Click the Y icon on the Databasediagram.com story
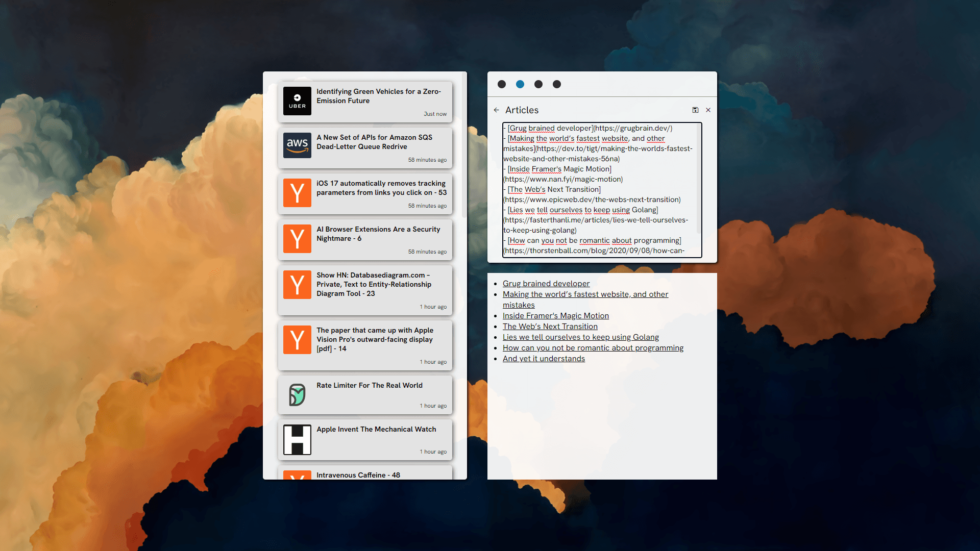Image resolution: width=980 pixels, height=551 pixels. tap(297, 285)
